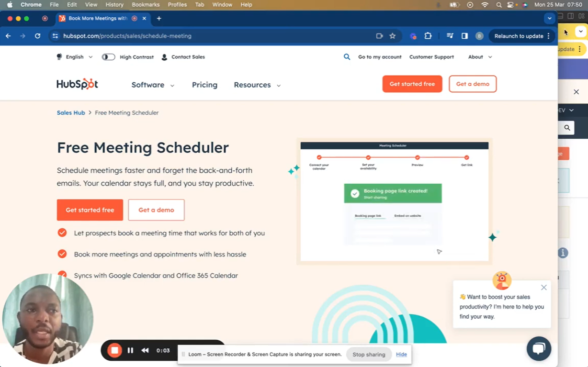
Task: Expand the Resources menu
Action: (257, 85)
